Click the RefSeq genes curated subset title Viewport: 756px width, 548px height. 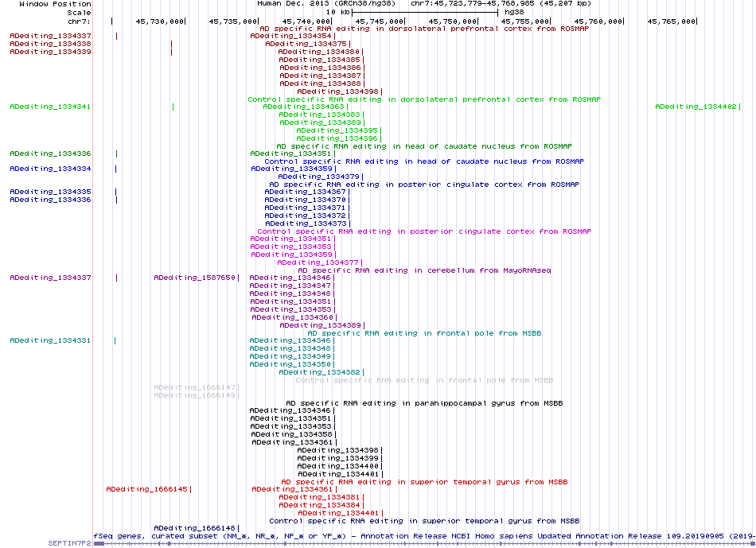[424, 536]
